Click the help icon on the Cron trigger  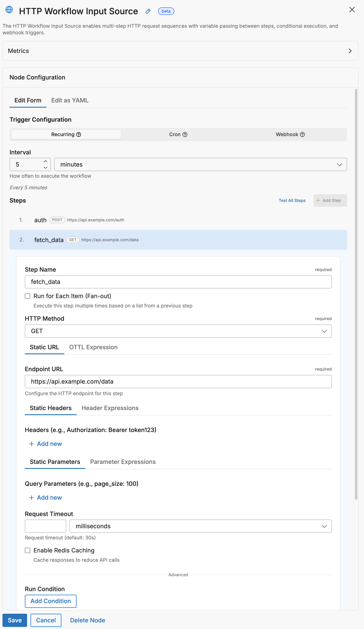pos(185,134)
